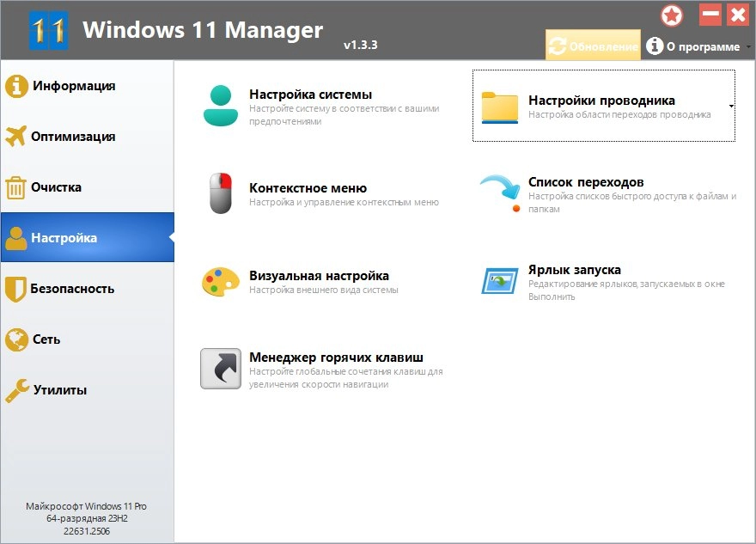Viewport: 756px width, 544px height.
Task: Open the Безопасность section
Action: [88, 289]
